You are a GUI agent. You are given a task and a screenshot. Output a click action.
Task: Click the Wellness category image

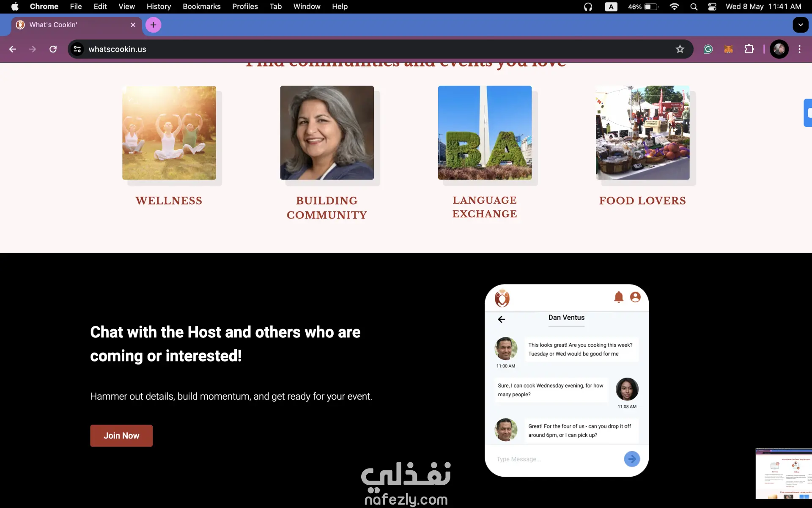coord(169,133)
